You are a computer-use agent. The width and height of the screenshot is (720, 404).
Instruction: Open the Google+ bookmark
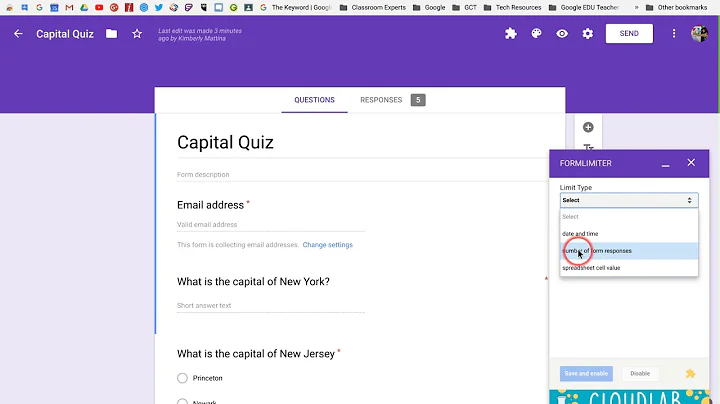[x=114, y=7]
